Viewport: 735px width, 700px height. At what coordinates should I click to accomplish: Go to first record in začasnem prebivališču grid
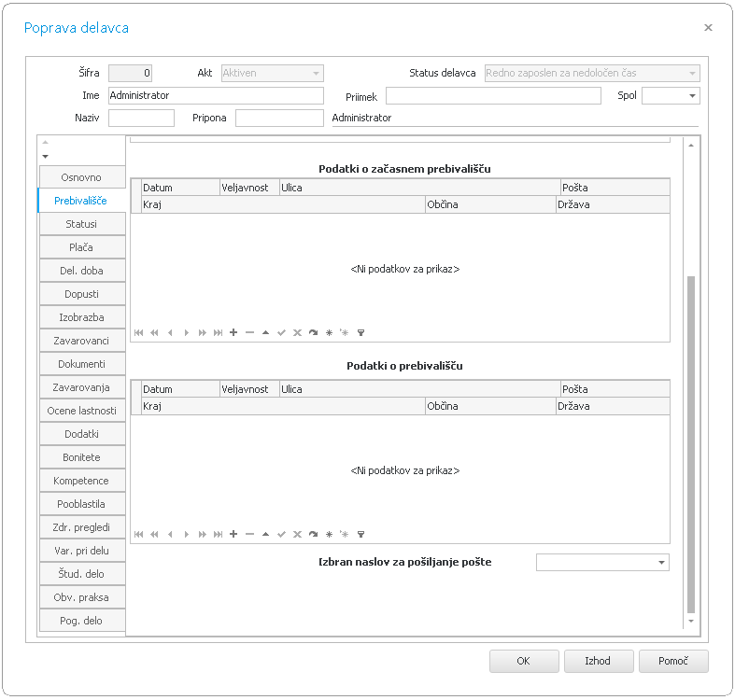[x=138, y=332]
